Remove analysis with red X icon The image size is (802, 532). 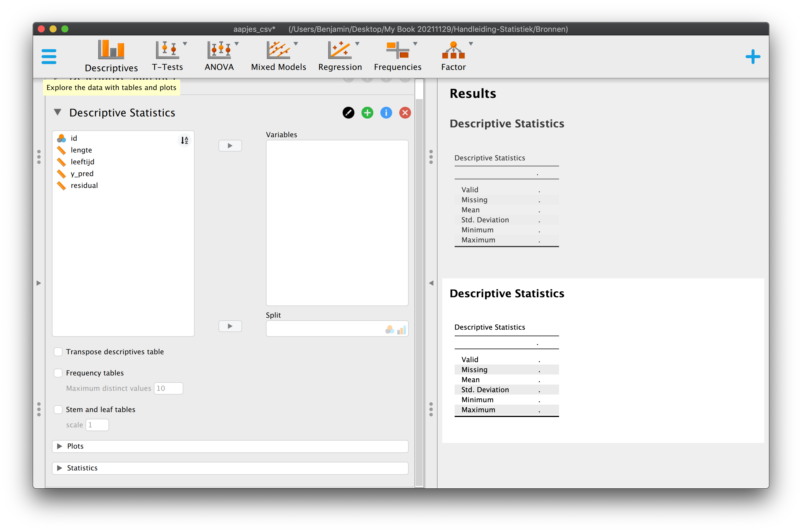(x=405, y=113)
